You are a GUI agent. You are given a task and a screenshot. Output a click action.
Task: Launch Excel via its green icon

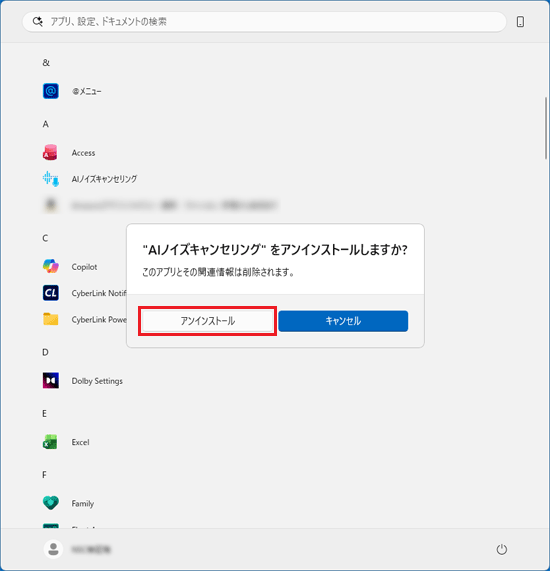(50, 442)
